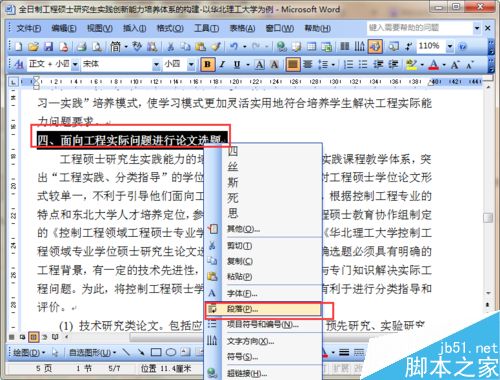Expand the line spacing arrow
The image size is (500, 380).
coord(333,64)
